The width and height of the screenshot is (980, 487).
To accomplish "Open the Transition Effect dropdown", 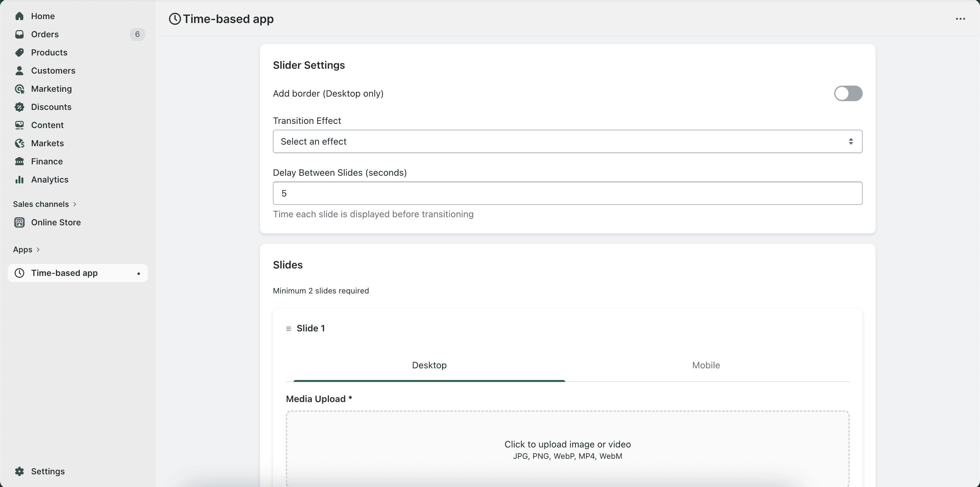I will tap(567, 141).
